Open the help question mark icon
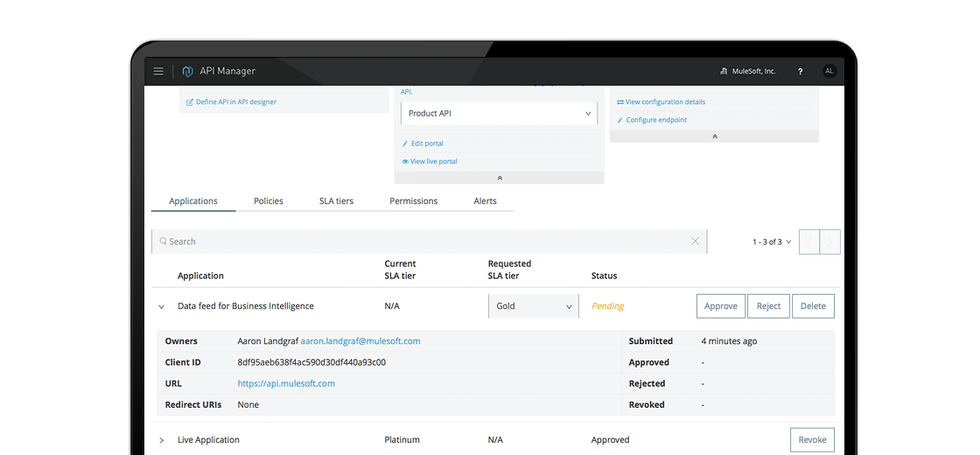Image resolution: width=980 pixels, height=455 pixels. click(x=800, y=71)
